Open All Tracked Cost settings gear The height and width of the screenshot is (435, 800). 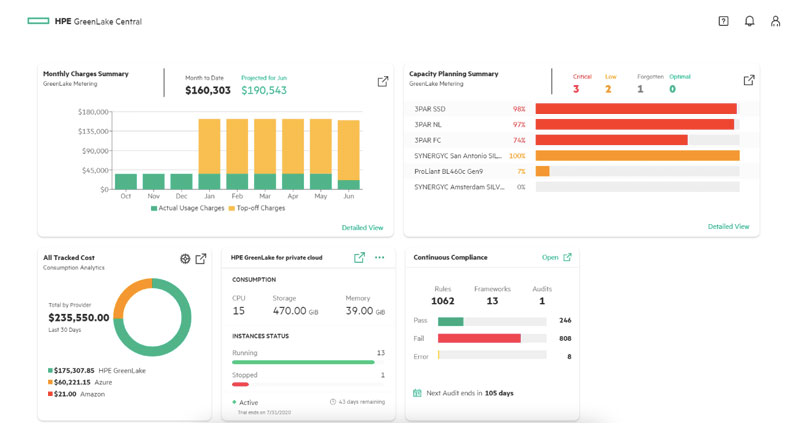[185, 259]
